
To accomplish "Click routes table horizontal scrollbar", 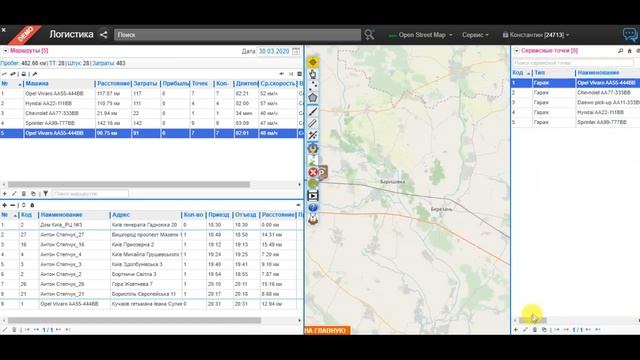I will 129,184.
